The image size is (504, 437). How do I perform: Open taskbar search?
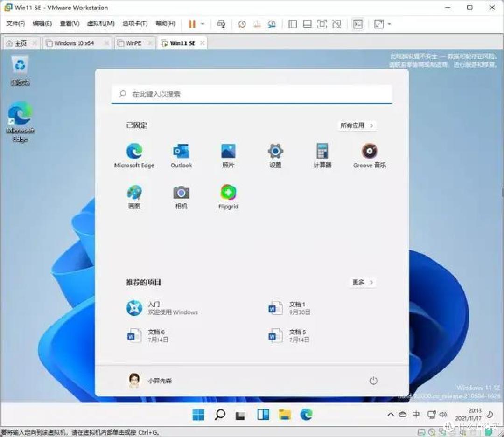tap(220, 415)
